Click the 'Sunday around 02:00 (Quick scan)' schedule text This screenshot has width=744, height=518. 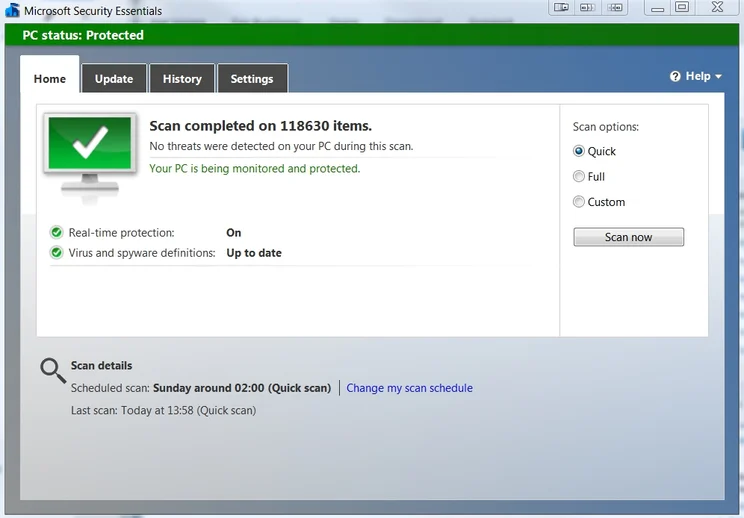tap(242, 388)
